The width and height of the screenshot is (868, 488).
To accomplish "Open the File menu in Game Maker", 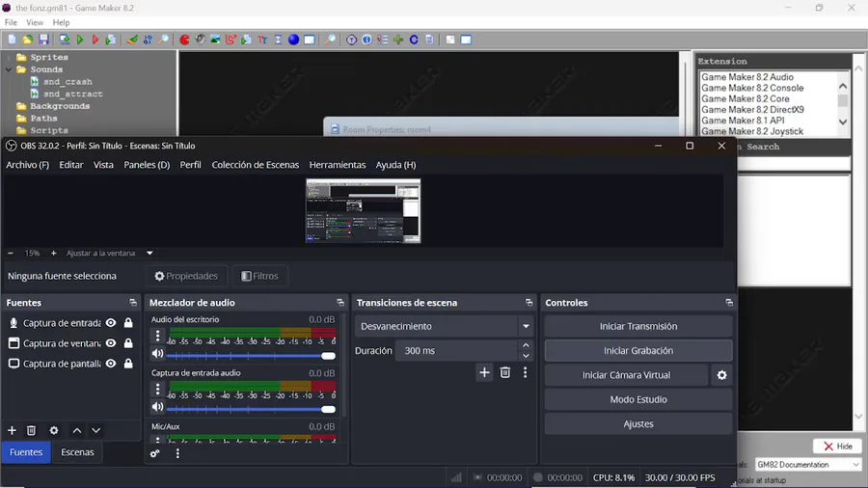I will click(11, 23).
